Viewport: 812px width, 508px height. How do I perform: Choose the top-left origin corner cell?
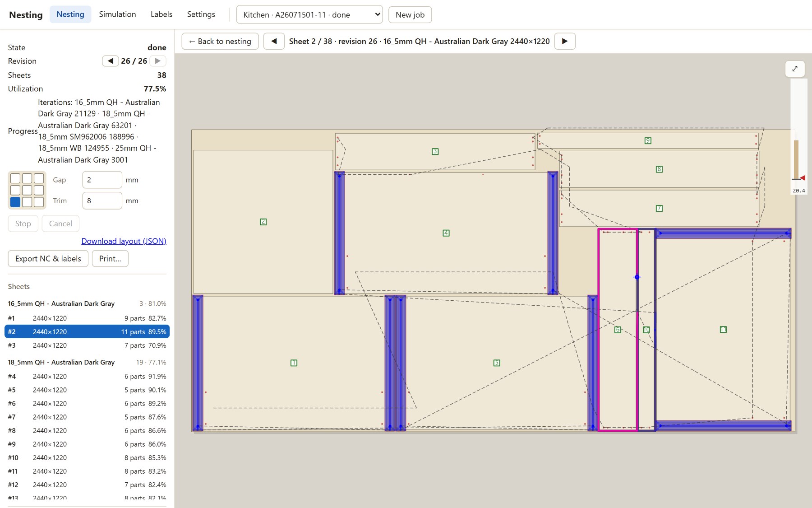15,178
